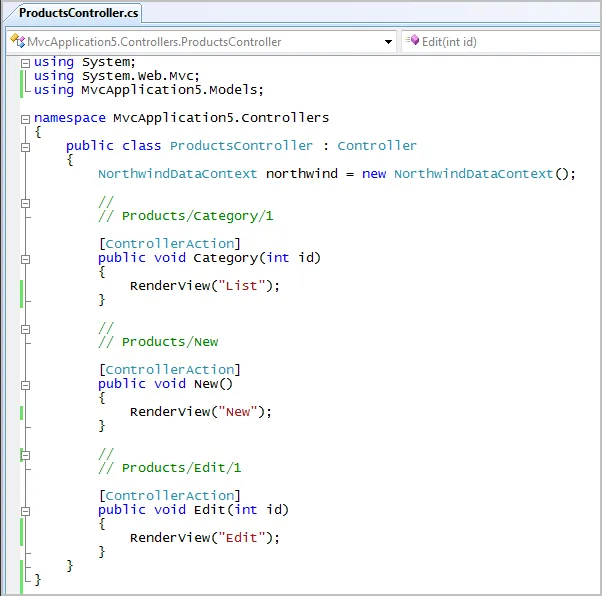The height and width of the screenshot is (596, 602).
Task: Collapse the Category(int id) method
Action: click(x=25, y=258)
